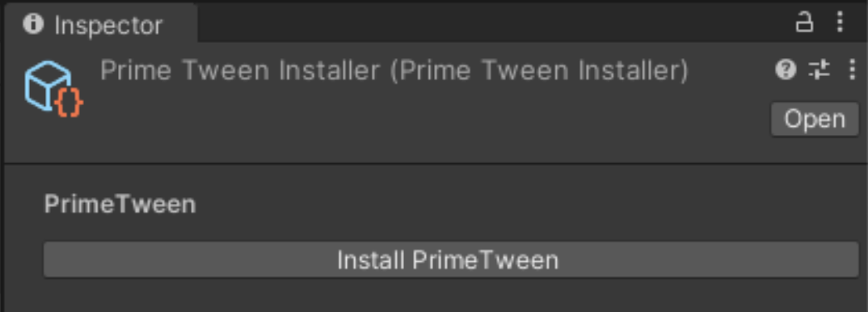
Task: Click the question mark help icon
Action: (x=786, y=70)
